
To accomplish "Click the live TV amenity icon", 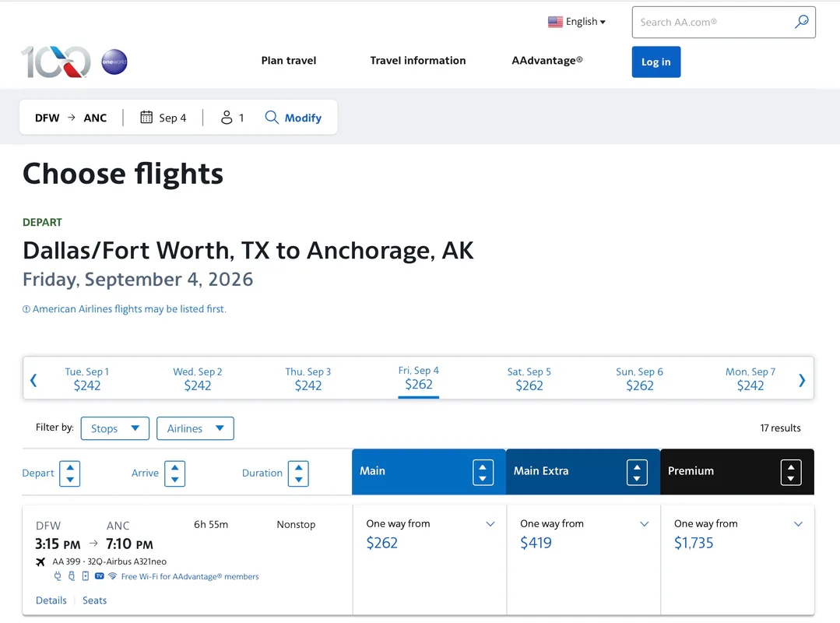I will click(99, 576).
